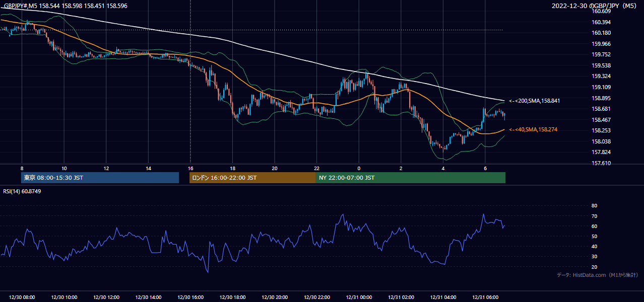
Task: Click the RSI scale value 50
Action: tap(594, 236)
